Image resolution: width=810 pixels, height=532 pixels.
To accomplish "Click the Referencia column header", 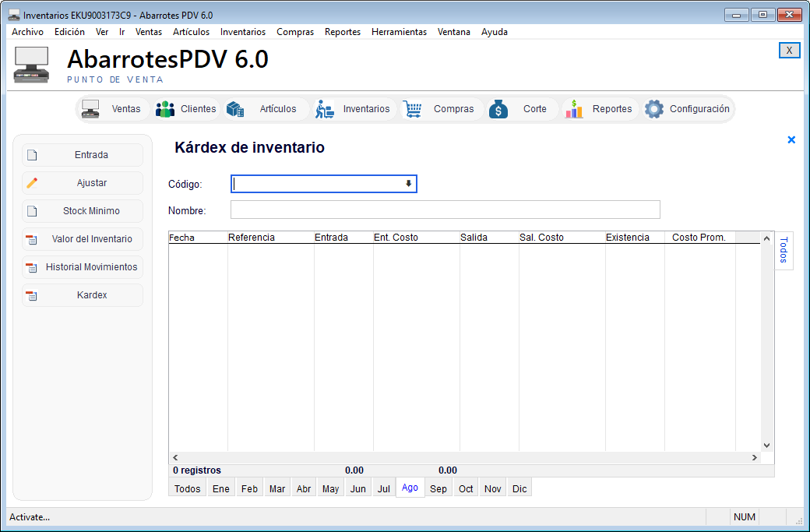I will [x=271, y=238].
